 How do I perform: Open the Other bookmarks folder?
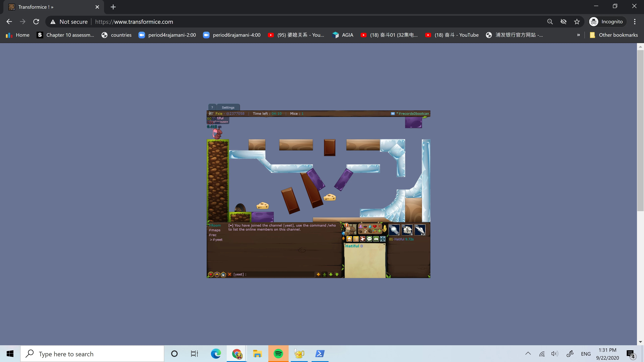click(614, 35)
